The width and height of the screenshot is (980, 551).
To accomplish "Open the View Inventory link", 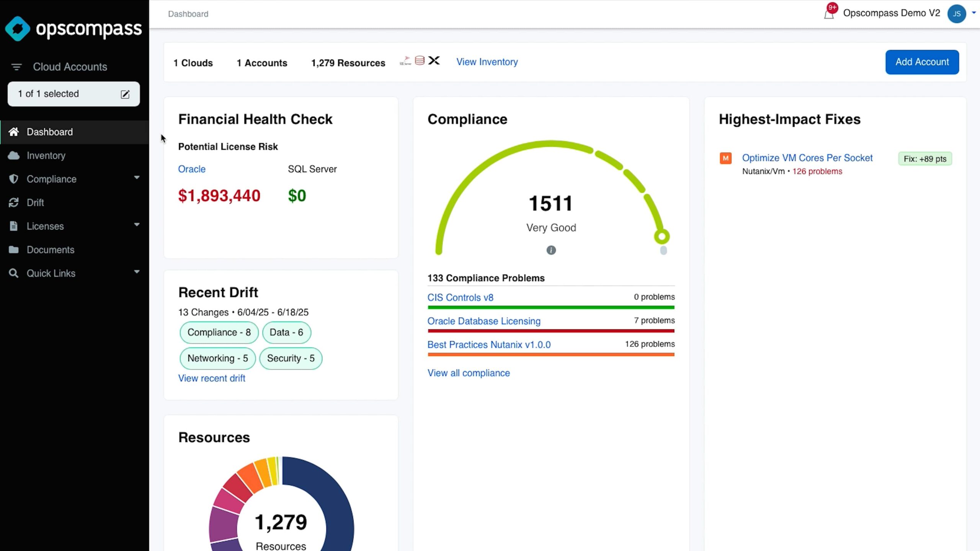I will pyautogui.click(x=487, y=62).
